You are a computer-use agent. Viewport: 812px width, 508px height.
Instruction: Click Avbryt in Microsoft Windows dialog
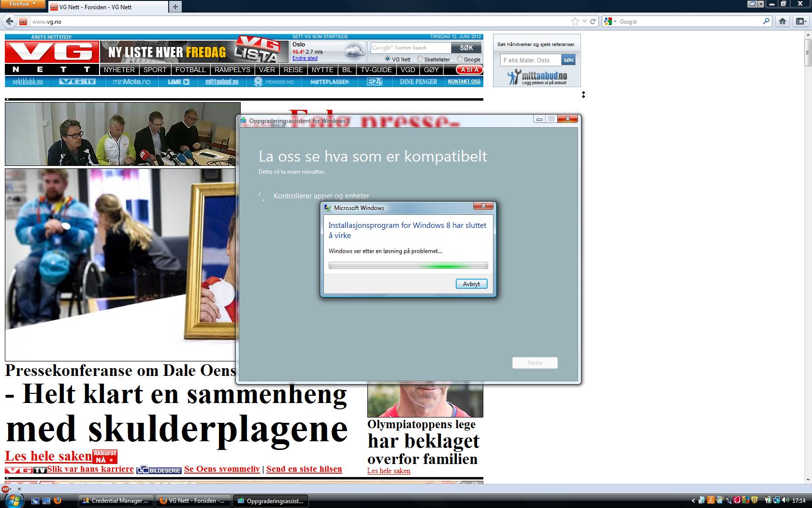coord(471,284)
